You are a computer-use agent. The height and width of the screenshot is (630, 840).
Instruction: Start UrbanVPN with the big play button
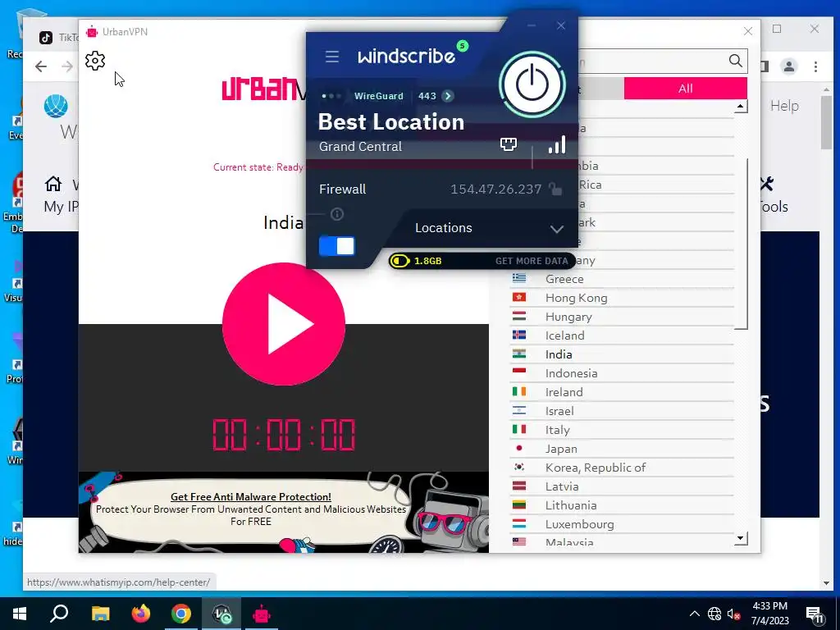pos(283,324)
